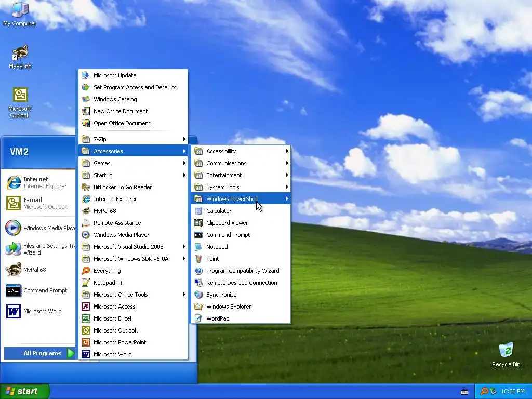The height and width of the screenshot is (399, 532).
Task: Click Everything tray icon in taskbar
Action: [484, 391]
